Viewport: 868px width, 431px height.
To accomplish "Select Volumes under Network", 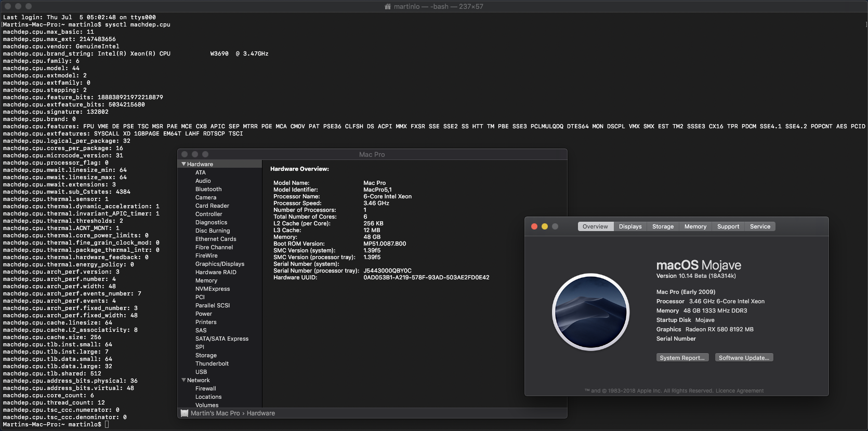I will (x=207, y=405).
